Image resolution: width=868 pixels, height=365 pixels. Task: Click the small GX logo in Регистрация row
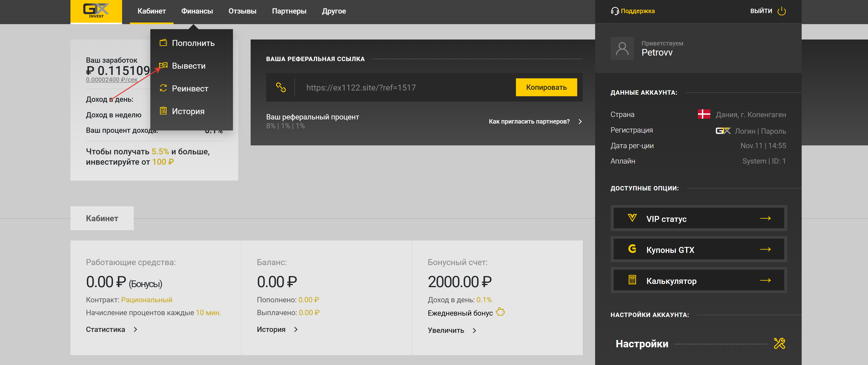(723, 130)
